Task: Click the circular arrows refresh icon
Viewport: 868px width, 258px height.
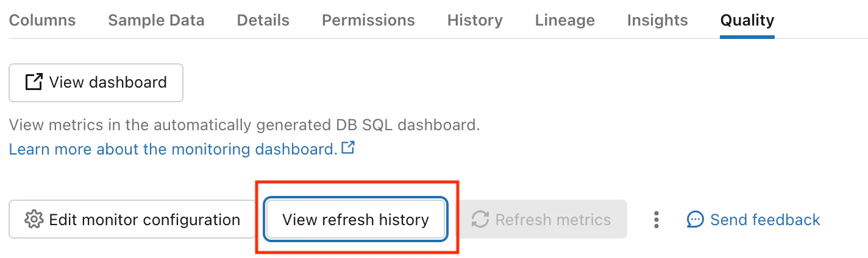Action: (480, 220)
